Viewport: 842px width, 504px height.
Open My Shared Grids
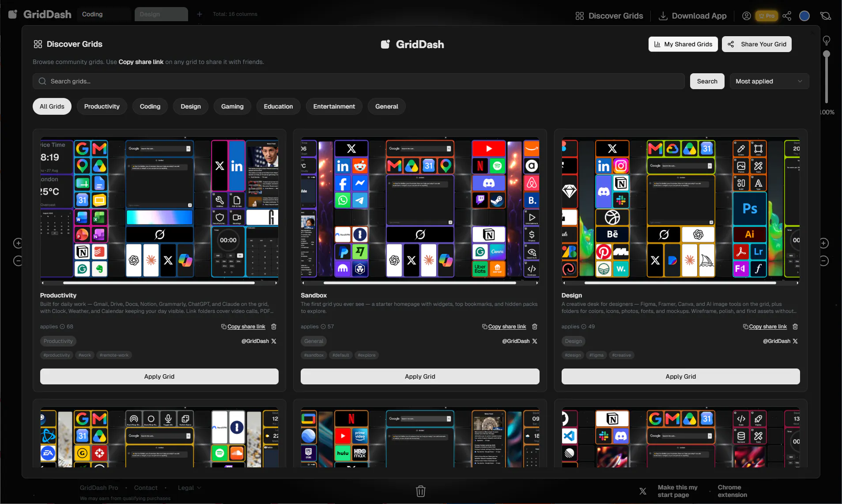pos(683,44)
